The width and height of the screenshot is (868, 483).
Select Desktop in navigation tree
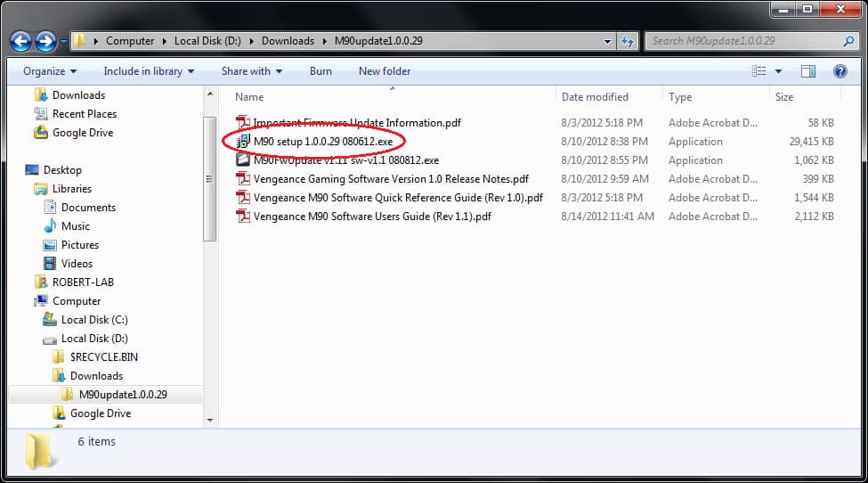tap(62, 170)
